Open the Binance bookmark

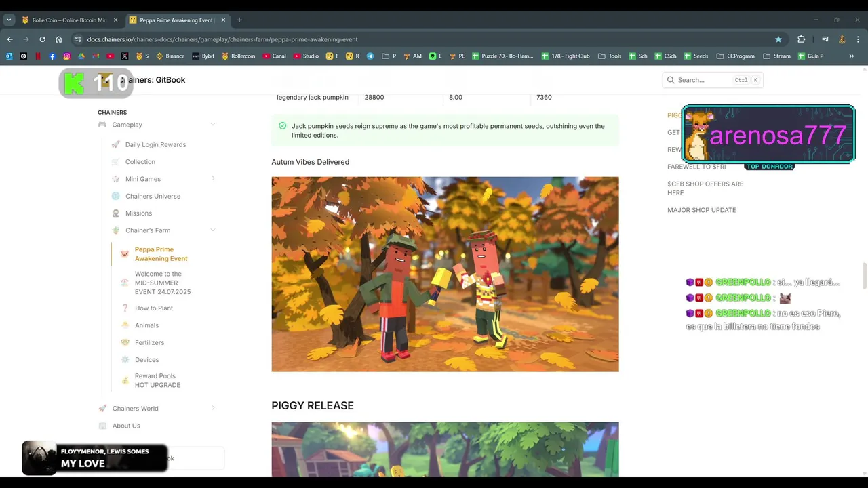pos(170,56)
